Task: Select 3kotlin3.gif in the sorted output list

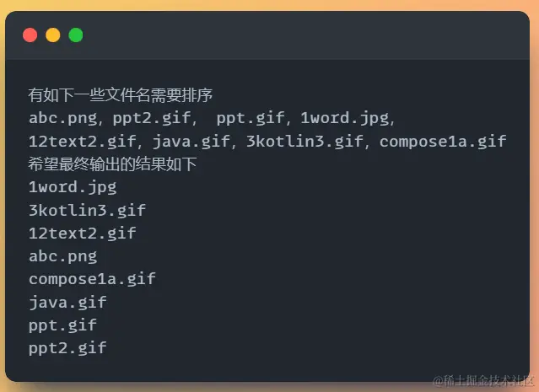Action: coord(88,210)
